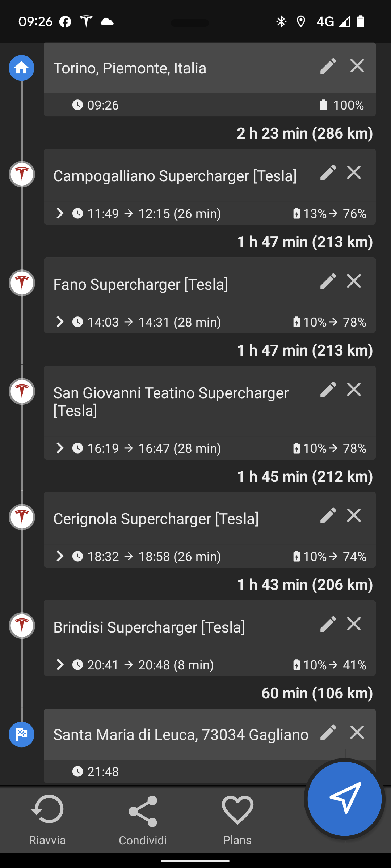The height and width of the screenshot is (868, 391).
Task: Remove the Brindisi Supercharger stop
Action: tap(354, 624)
